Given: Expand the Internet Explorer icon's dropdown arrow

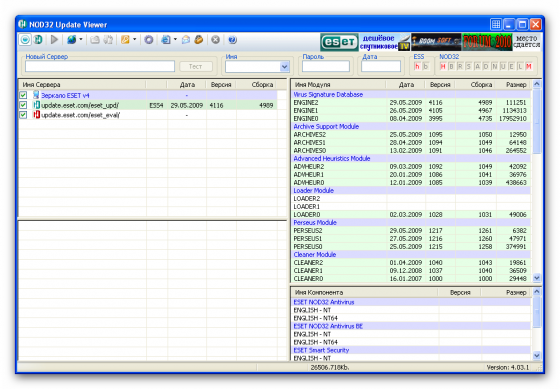Looking at the screenshot, I should (x=175, y=40).
